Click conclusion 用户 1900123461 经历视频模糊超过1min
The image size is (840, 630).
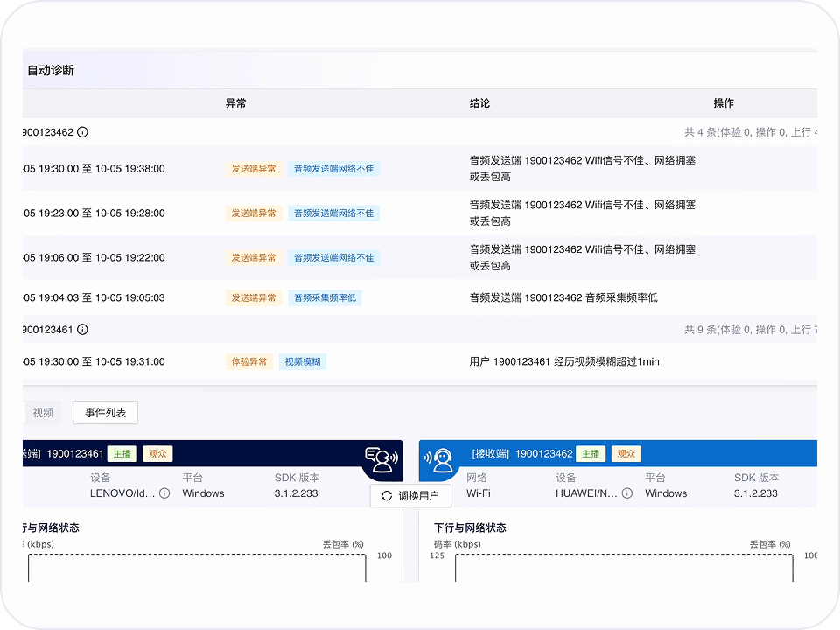(564, 361)
